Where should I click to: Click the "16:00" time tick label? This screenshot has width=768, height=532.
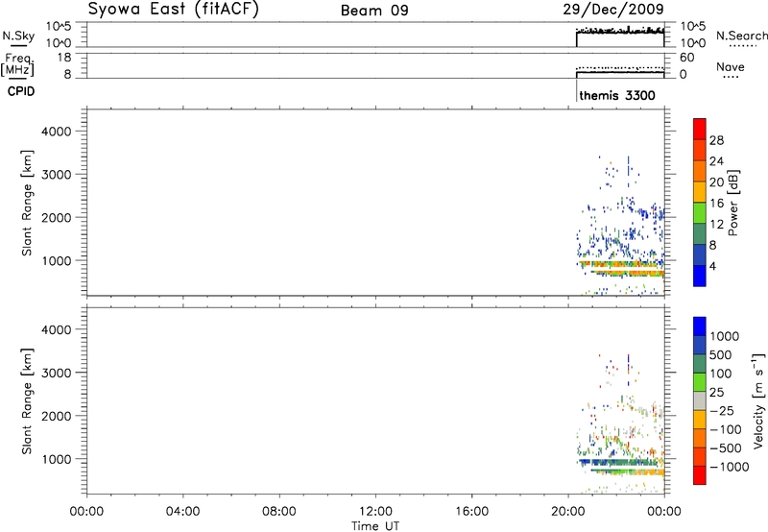pyautogui.click(x=472, y=512)
